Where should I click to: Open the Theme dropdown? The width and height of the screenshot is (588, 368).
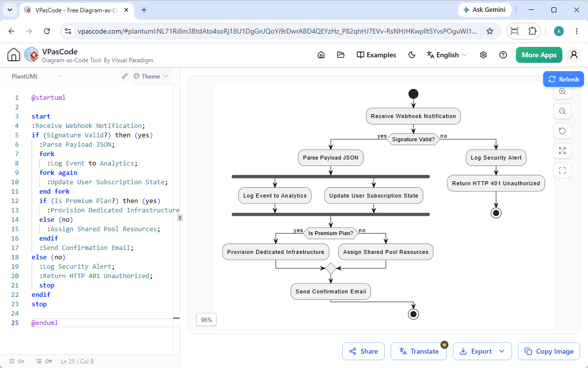[x=151, y=76]
